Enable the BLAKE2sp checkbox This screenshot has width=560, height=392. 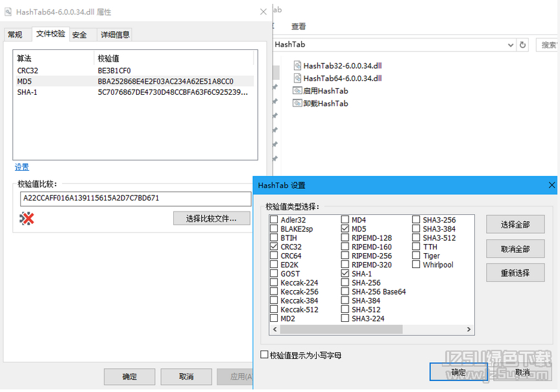point(274,228)
